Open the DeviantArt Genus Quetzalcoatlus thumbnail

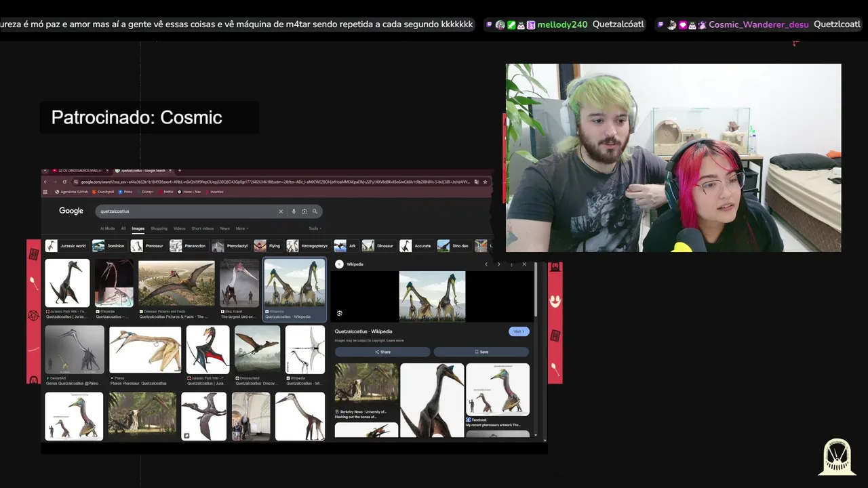pos(75,350)
